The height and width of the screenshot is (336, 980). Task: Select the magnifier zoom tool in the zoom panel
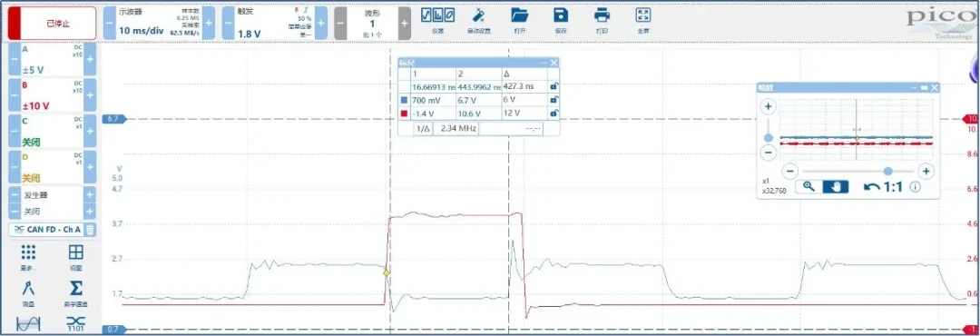(x=808, y=186)
